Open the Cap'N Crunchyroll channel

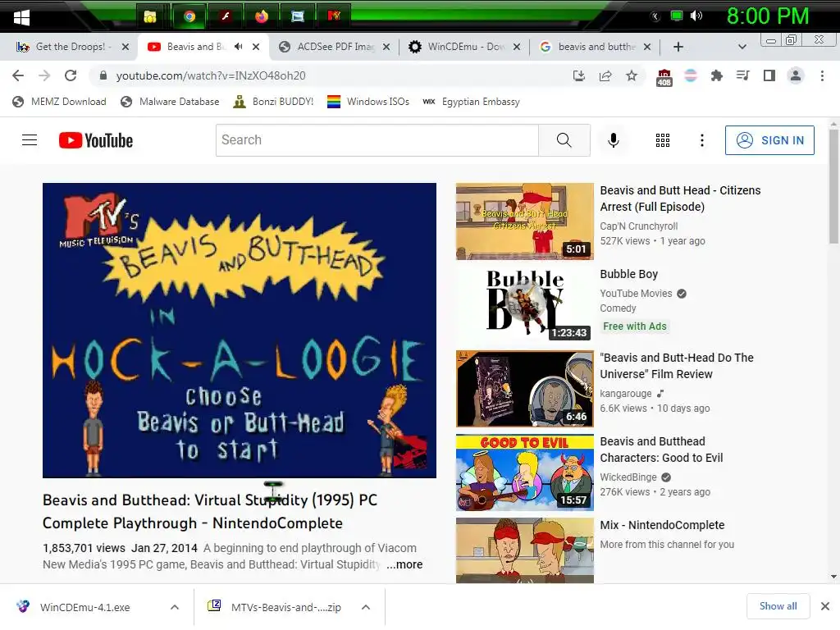click(x=638, y=226)
